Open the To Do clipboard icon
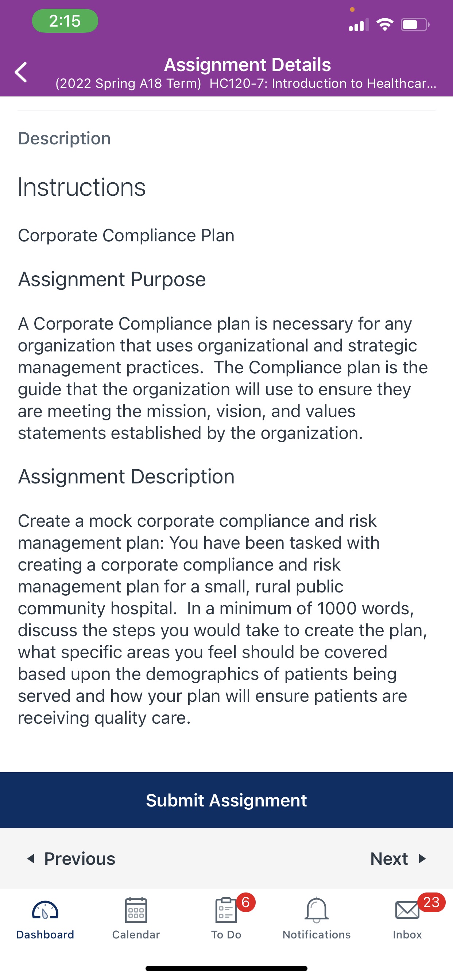This screenshot has height=980, width=453. (226, 910)
